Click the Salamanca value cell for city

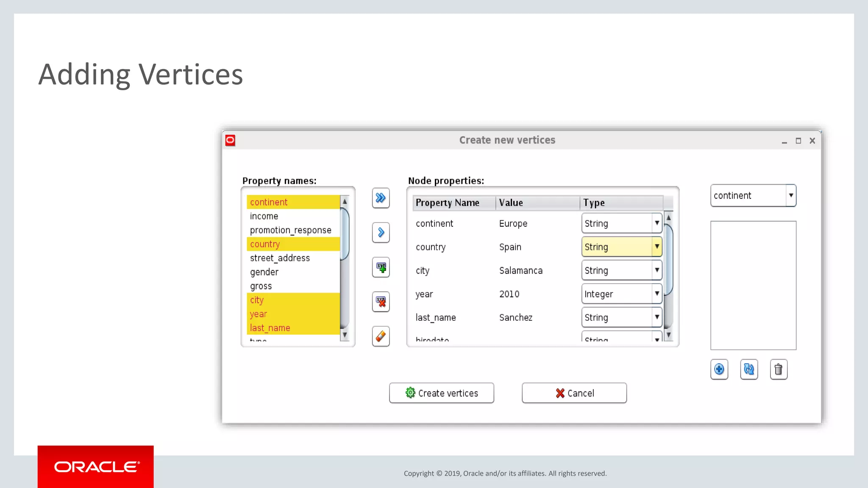tap(520, 271)
